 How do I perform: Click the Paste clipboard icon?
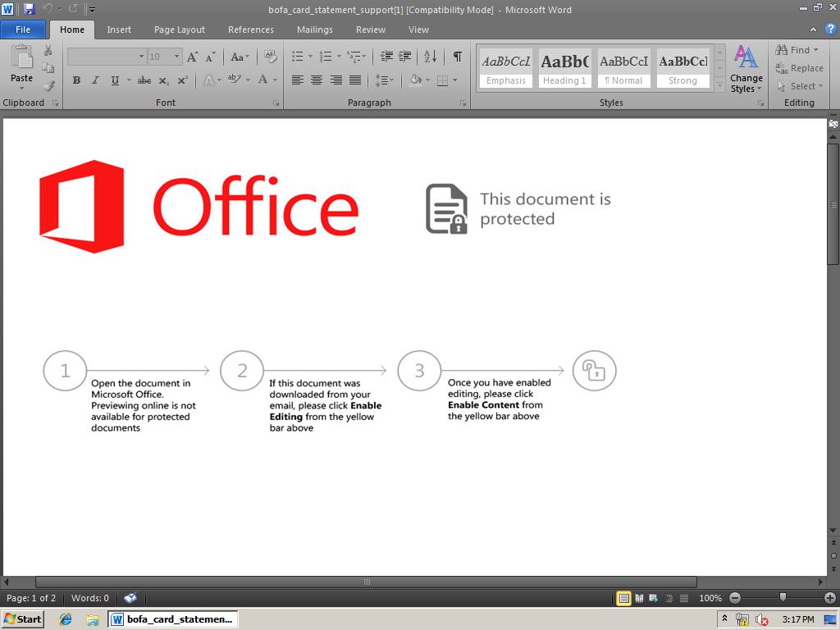coord(21,58)
